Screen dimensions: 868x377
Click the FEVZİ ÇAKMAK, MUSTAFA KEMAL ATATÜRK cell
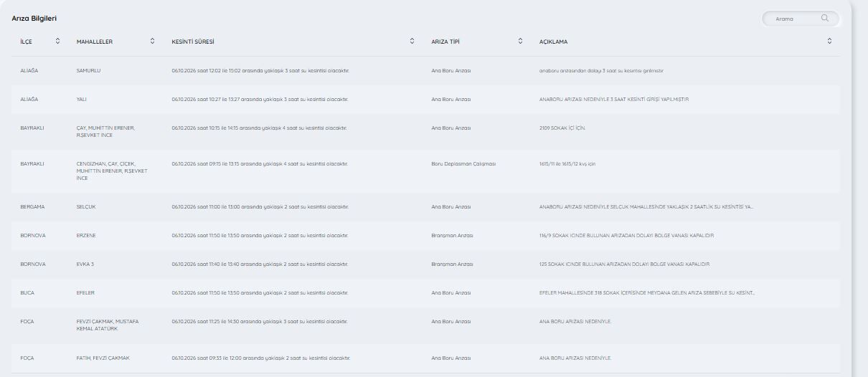click(x=108, y=325)
